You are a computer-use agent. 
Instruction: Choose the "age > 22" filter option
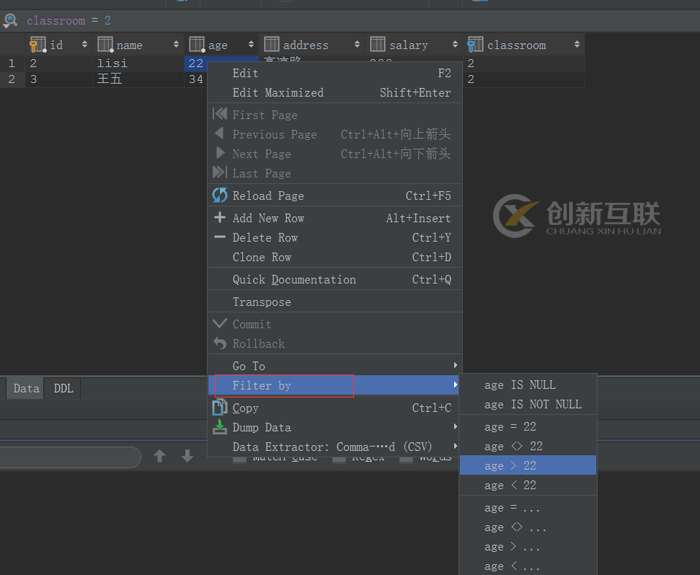[x=528, y=466]
